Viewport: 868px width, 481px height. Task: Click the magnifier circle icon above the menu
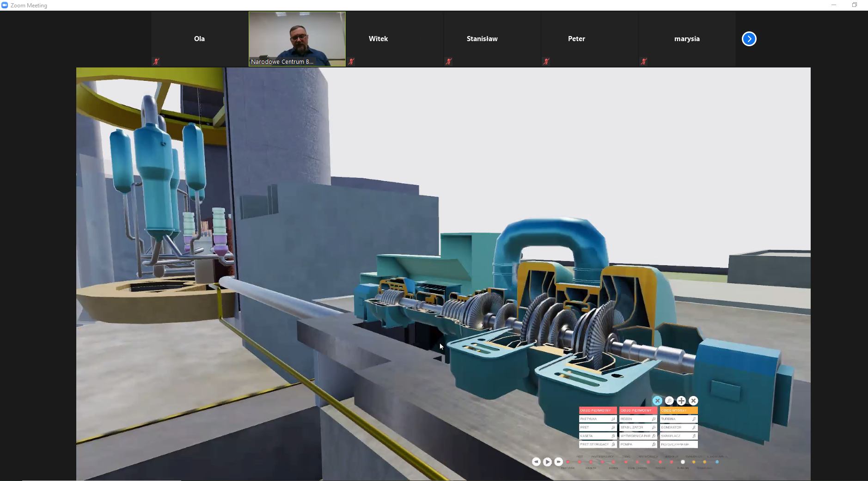click(669, 401)
